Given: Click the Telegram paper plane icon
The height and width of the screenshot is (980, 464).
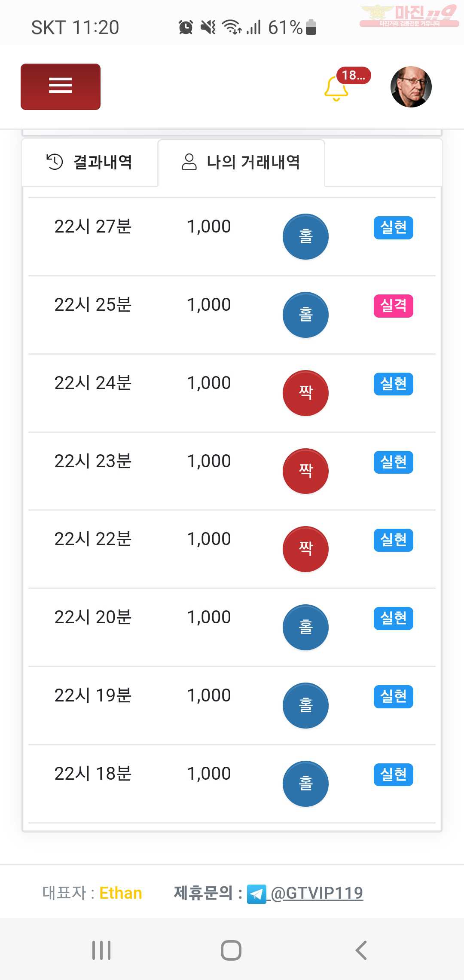Looking at the screenshot, I should 256,894.
